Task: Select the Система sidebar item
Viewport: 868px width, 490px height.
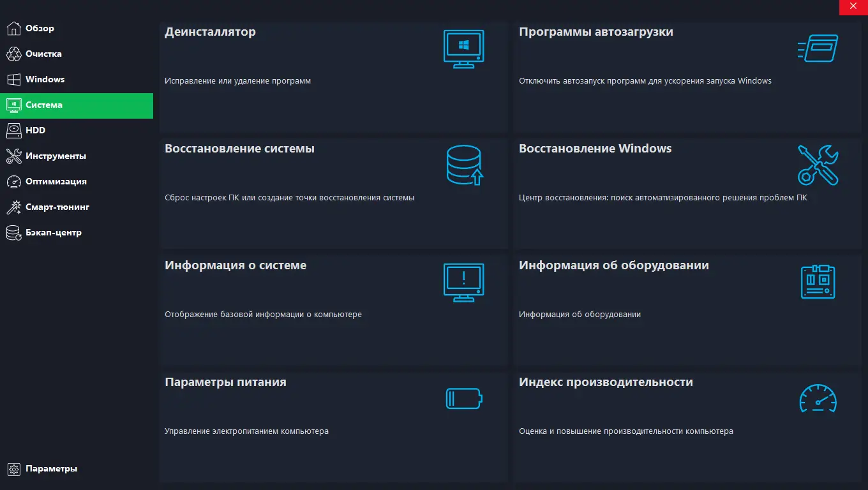Action: [77, 105]
